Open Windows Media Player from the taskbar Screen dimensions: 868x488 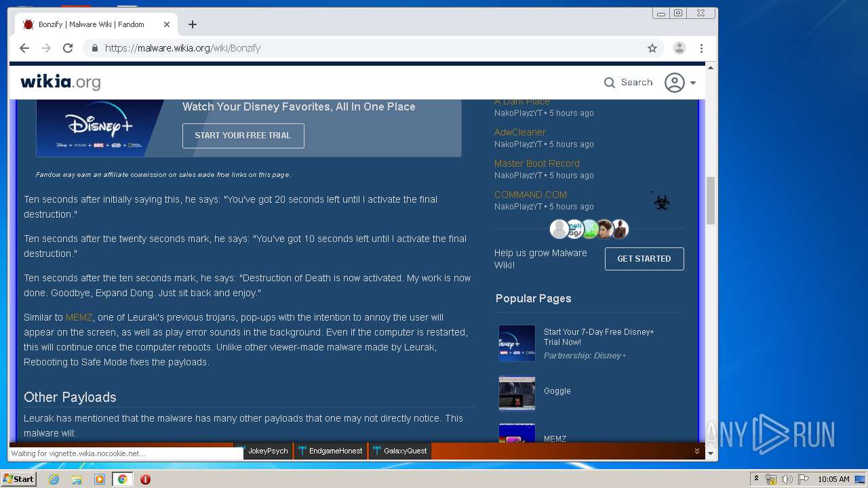100,479
